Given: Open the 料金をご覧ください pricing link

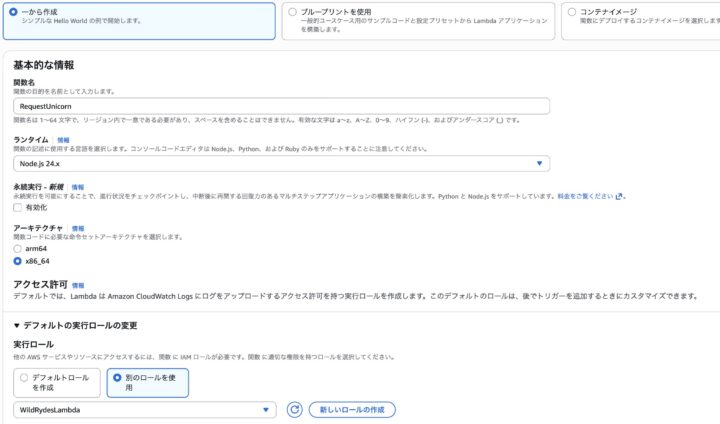Looking at the screenshot, I should click(x=585, y=196).
